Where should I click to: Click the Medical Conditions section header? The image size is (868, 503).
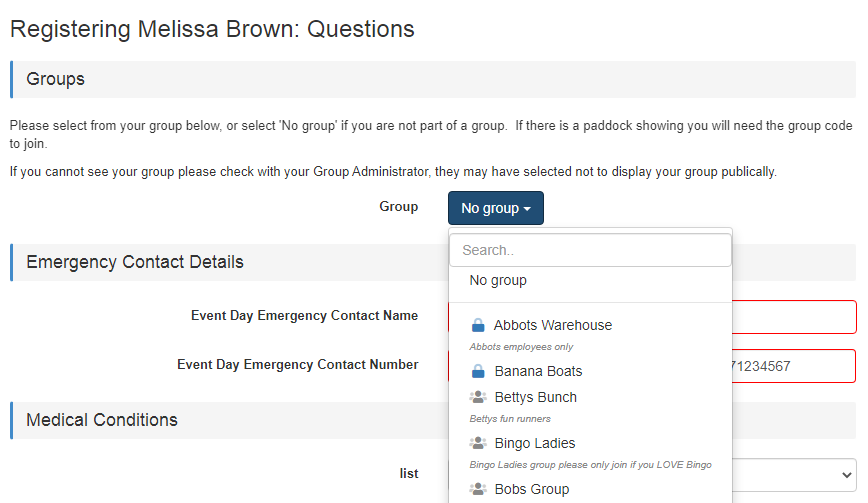pos(102,420)
